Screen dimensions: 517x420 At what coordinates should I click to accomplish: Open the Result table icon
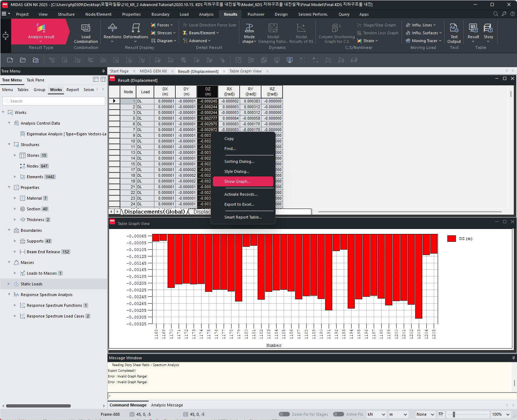[x=473, y=32]
